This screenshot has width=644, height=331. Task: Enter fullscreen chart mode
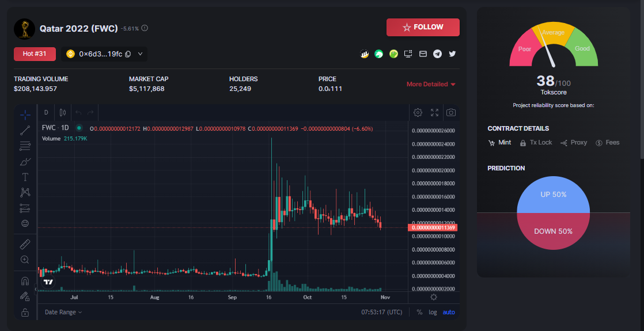pyautogui.click(x=434, y=112)
